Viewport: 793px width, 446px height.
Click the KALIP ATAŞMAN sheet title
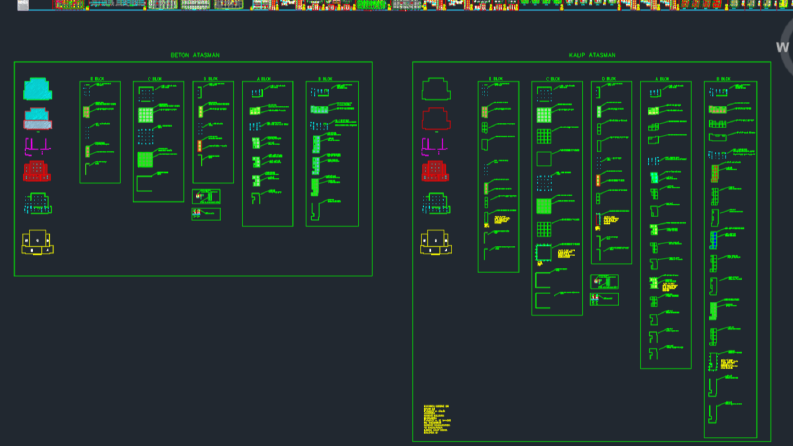(x=592, y=55)
